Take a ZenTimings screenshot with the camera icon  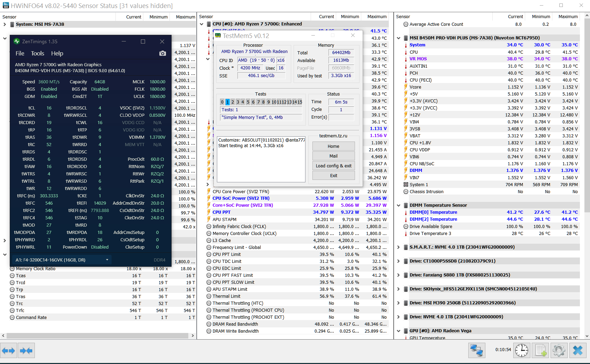click(162, 53)
